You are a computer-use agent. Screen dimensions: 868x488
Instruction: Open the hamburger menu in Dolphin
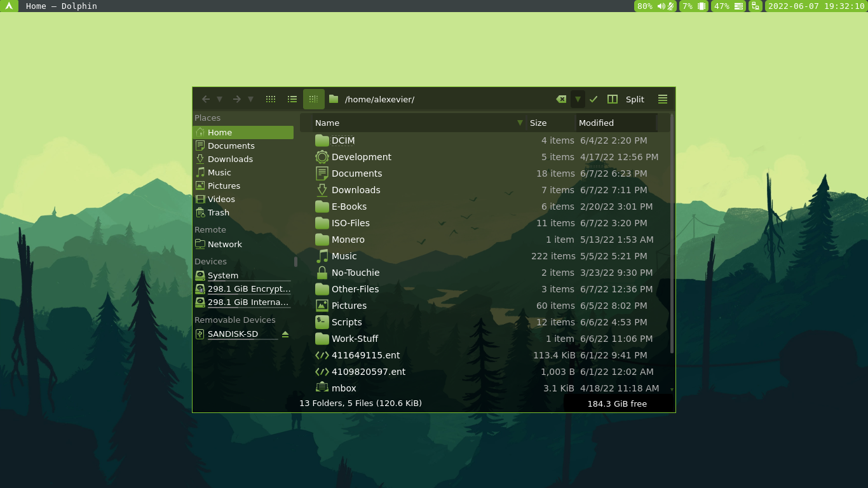click(x=663, y=99)
